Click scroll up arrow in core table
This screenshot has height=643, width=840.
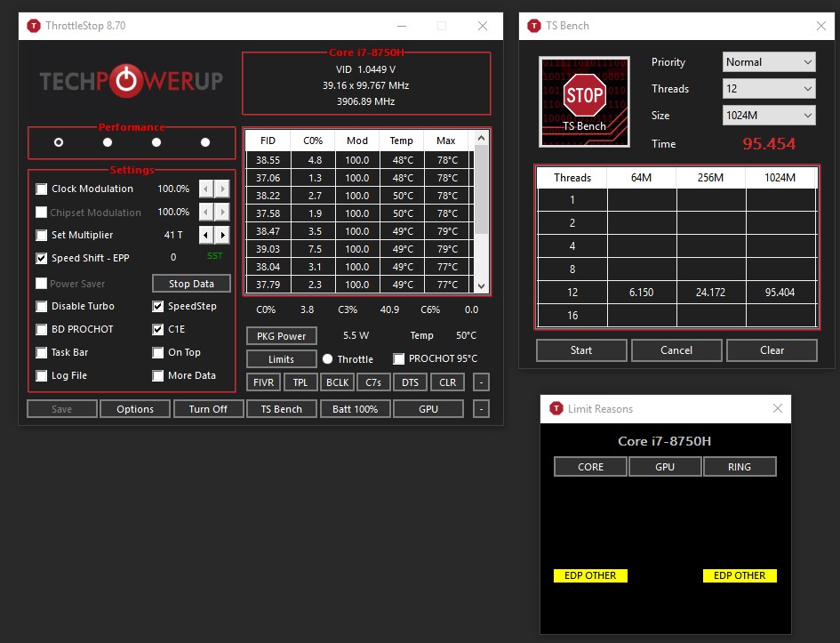[481, 138]
